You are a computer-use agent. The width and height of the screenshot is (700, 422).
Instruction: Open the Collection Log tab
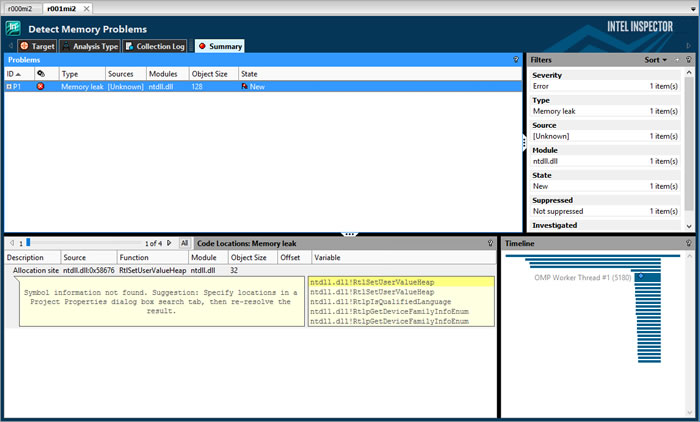click(x=155, y=46)
